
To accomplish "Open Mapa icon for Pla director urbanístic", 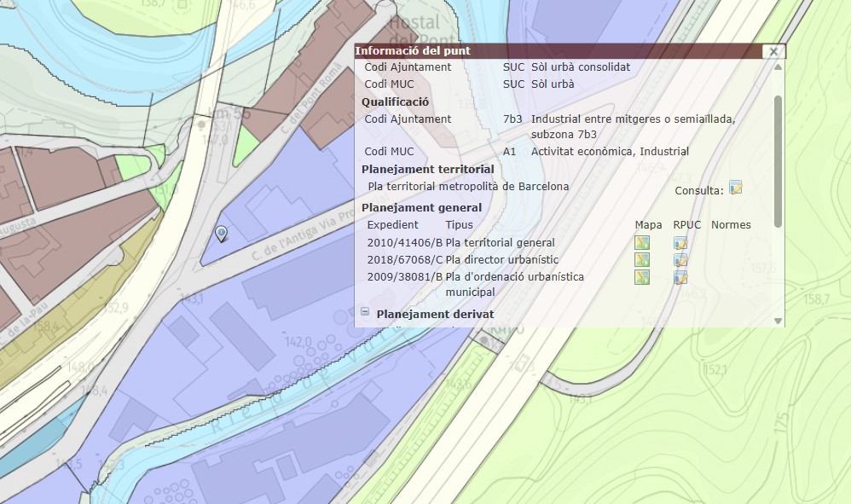I will (x=642, y=260).
